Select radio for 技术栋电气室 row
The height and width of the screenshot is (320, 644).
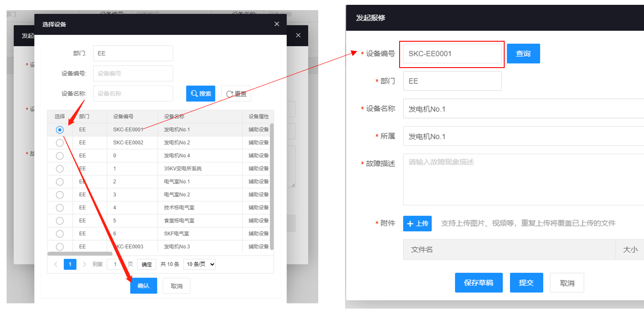(x=60, y=208)
